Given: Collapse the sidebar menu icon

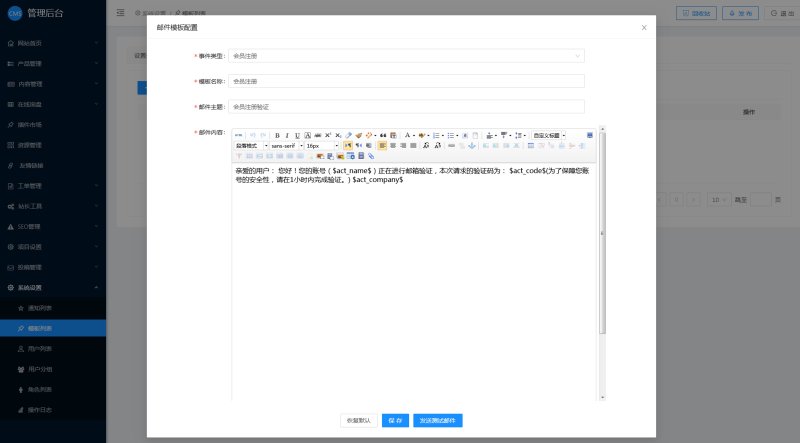Looking at the screenshot, I should click(121, 13).
